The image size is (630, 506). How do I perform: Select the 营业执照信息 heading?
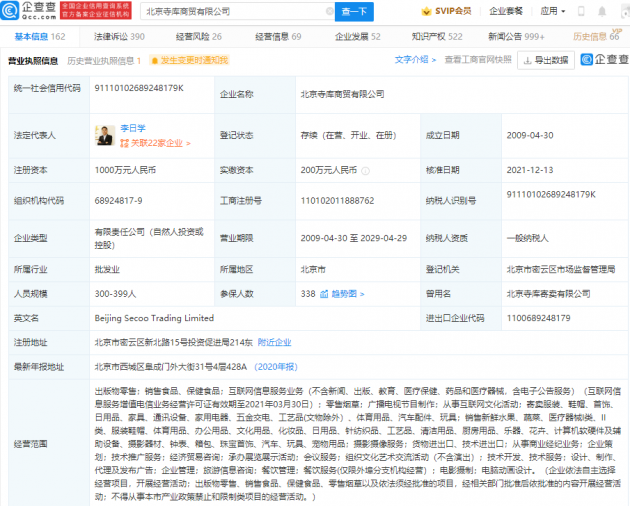[x=33, y=61]
